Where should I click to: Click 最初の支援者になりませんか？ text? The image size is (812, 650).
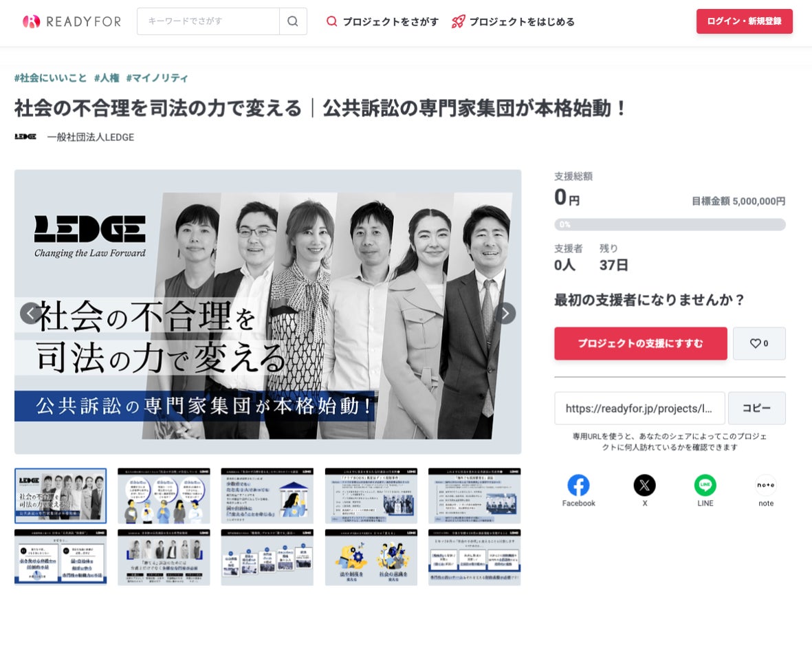click(x=649, y=299)
